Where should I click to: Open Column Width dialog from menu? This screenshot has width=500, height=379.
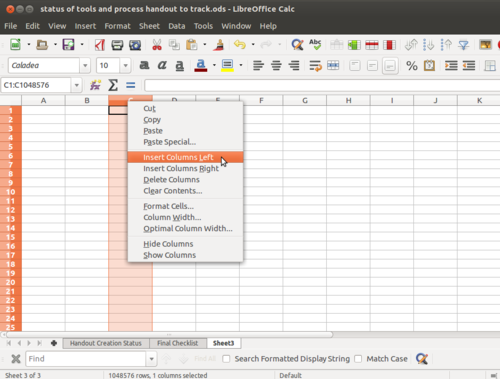185,217
